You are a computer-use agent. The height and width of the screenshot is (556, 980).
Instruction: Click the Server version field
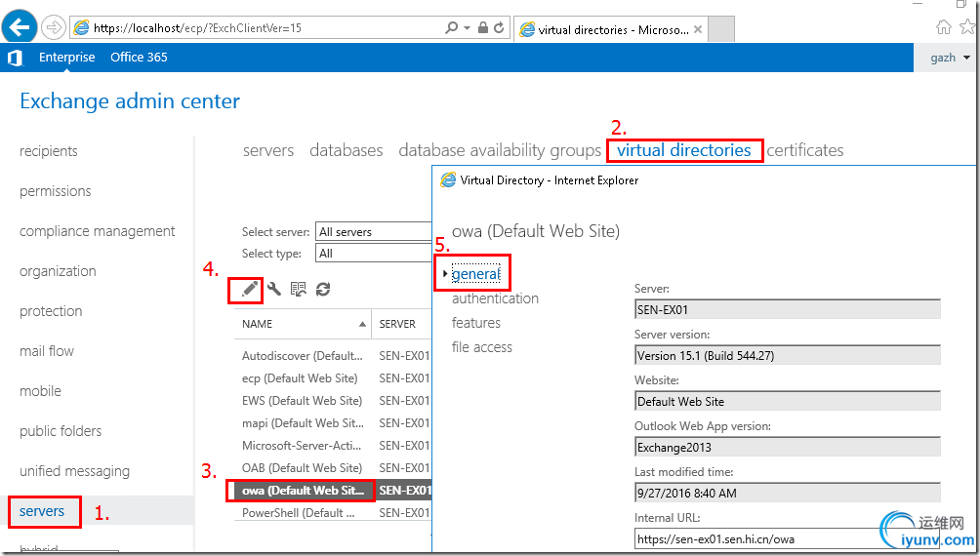[787, 355]
